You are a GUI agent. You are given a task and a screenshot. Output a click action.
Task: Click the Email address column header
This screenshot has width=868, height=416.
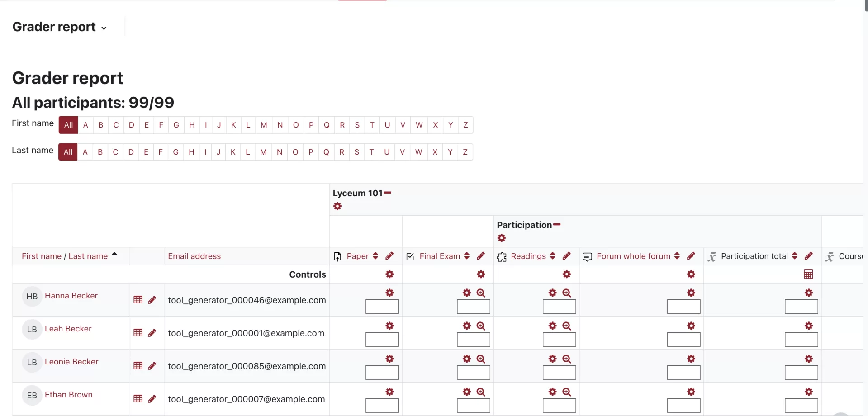pos(194,256)
